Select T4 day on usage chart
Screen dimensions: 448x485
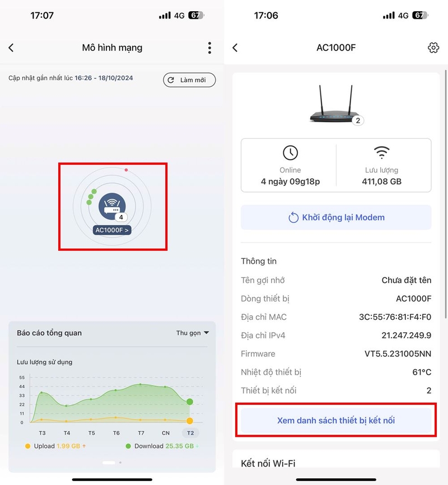click(67, 433)
